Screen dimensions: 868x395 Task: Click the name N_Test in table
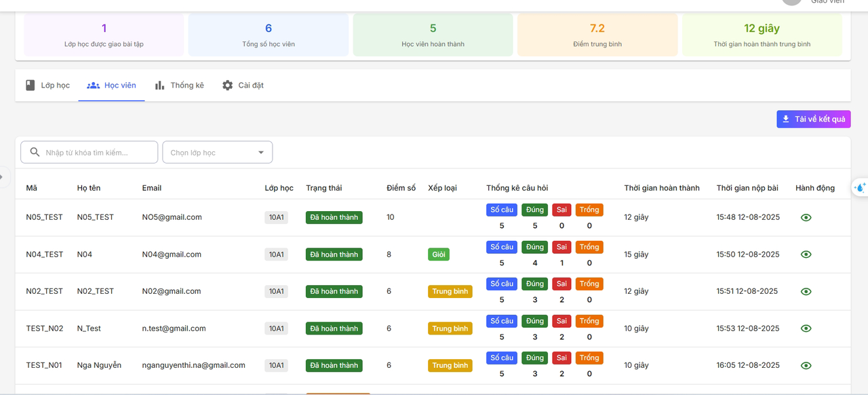(x=89, y=328)
